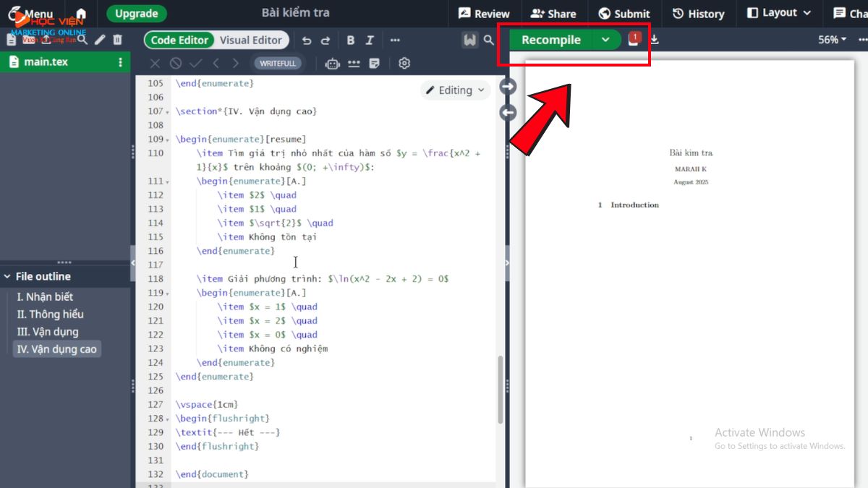The width and height of the screenshot is (868, 488).
Task: Collapse the File outline panel
Action: click(x=7, y=275)
